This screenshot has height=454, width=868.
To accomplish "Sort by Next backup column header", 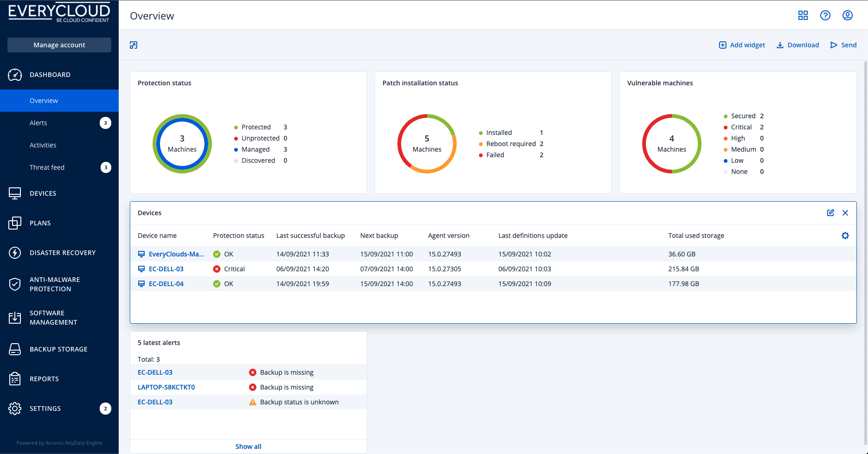I will coord(379,236).
